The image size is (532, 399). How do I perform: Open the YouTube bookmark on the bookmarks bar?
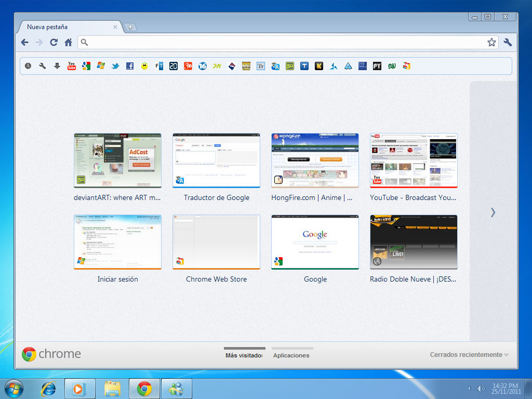pyautogui.click(x=71, y=66)
